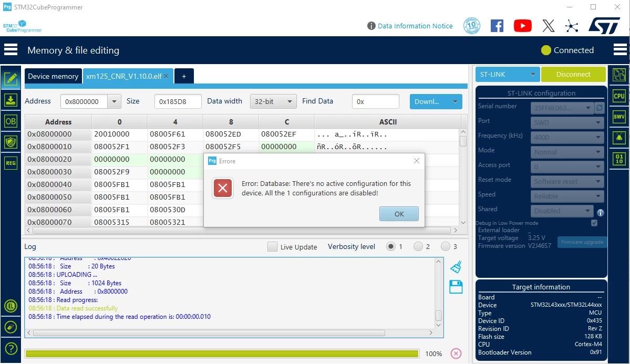Viewport: 630px width, 364px height.
Task: Open the Data width 32-bit dropdown
Action: pos(273,102)
